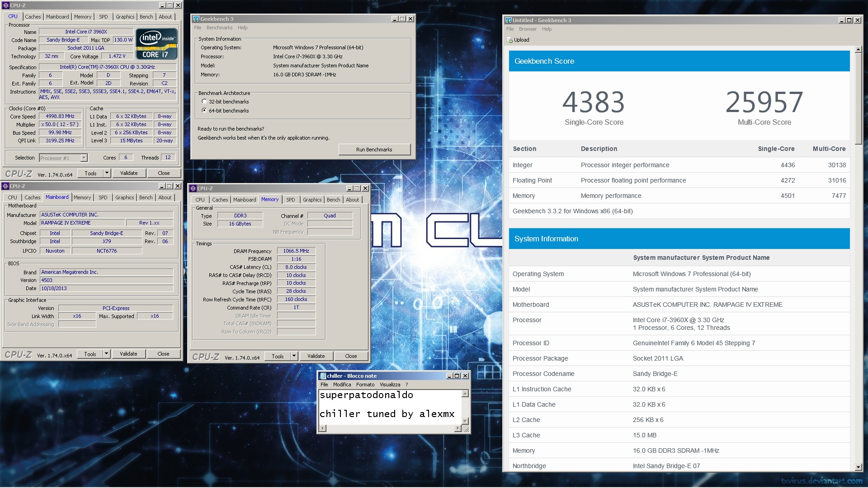Click the Multiplier x 50.0 field
The height and width of the screenshot is (488, 868).
coord(60,125)
